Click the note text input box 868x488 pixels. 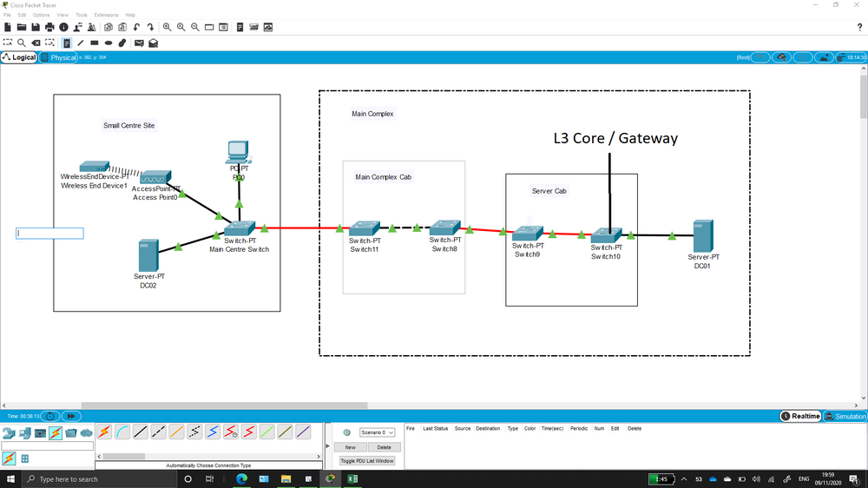49,234
